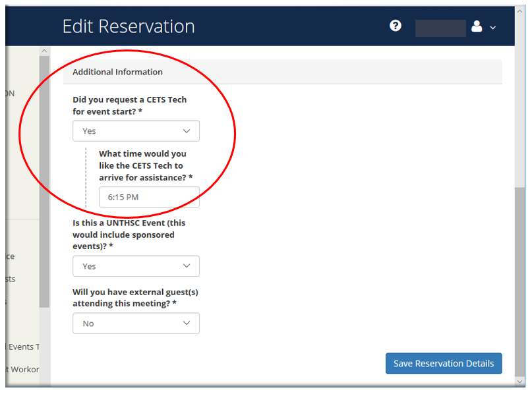532x394 pixels.
Task: Select the sidebar item ending 'ce'
Action: (10, 257)
